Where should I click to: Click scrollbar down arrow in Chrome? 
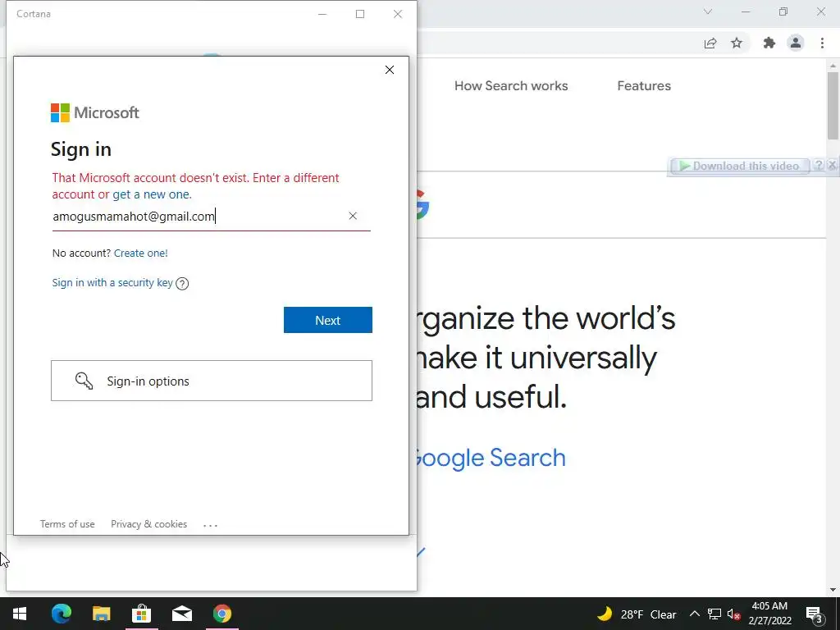coord(833,590)
